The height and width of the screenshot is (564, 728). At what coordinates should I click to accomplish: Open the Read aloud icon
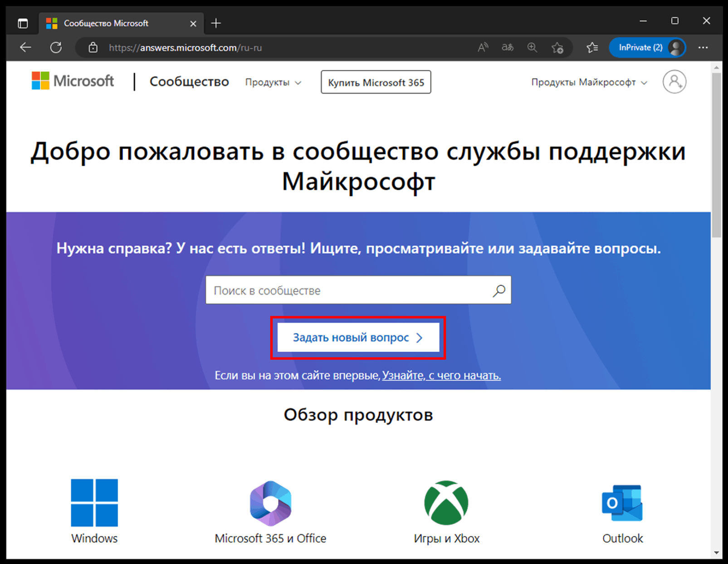tap(483, 47)
